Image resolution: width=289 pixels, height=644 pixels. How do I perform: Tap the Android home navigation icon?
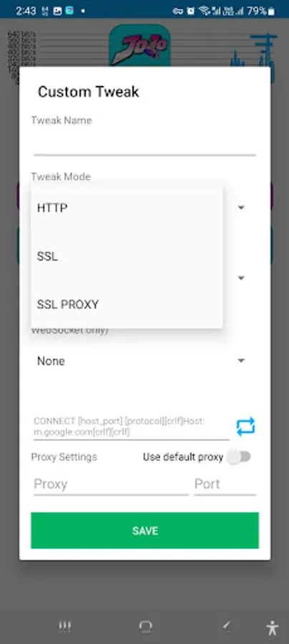tap(145, 626)
